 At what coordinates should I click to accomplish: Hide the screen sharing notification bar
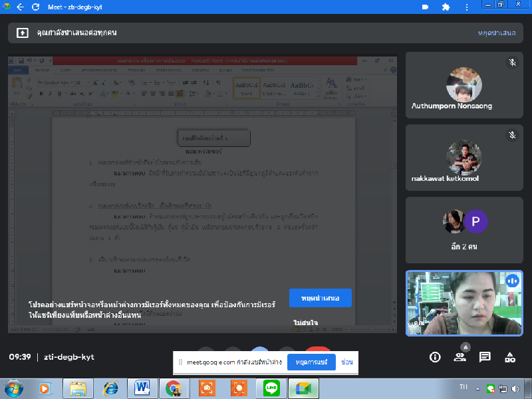[x=346, y=362]
